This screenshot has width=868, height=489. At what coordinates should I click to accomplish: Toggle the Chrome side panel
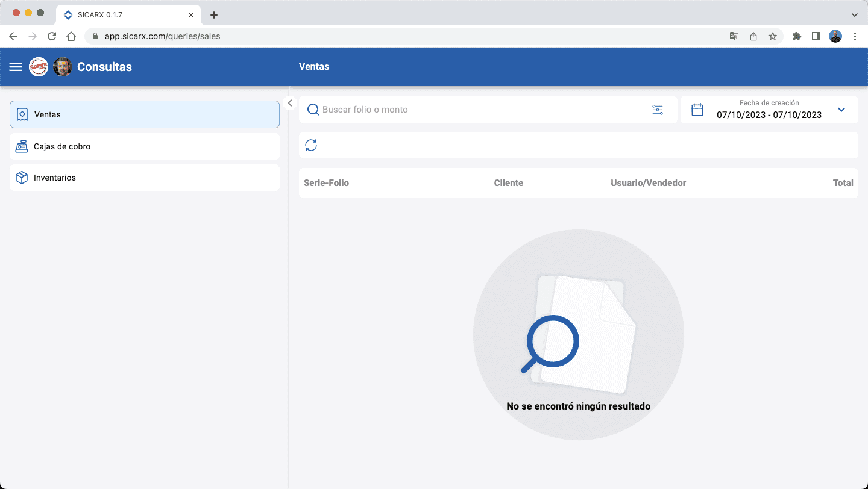point(816,36)
